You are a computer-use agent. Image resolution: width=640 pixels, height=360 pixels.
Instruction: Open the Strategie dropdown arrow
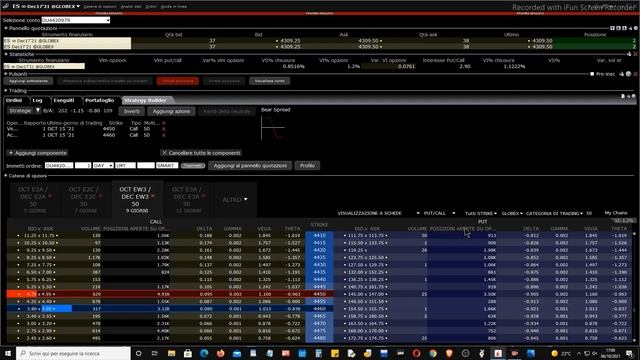point(38,111)
